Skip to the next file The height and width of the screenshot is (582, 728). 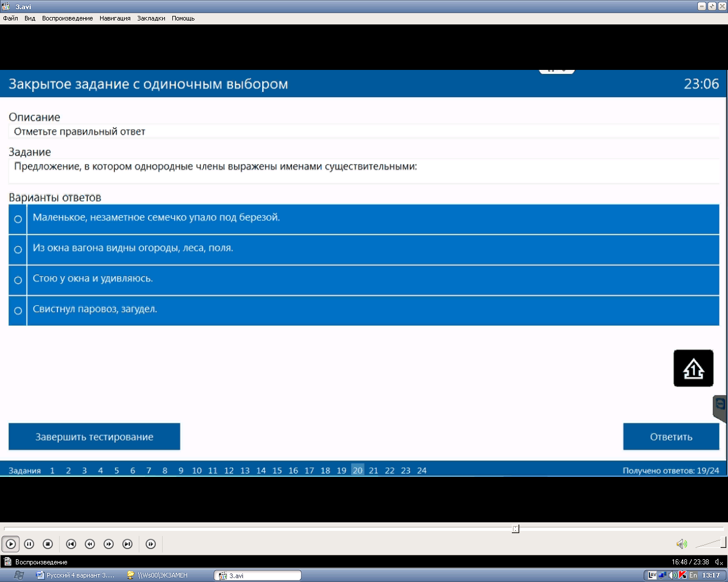[x=127, y=544]
